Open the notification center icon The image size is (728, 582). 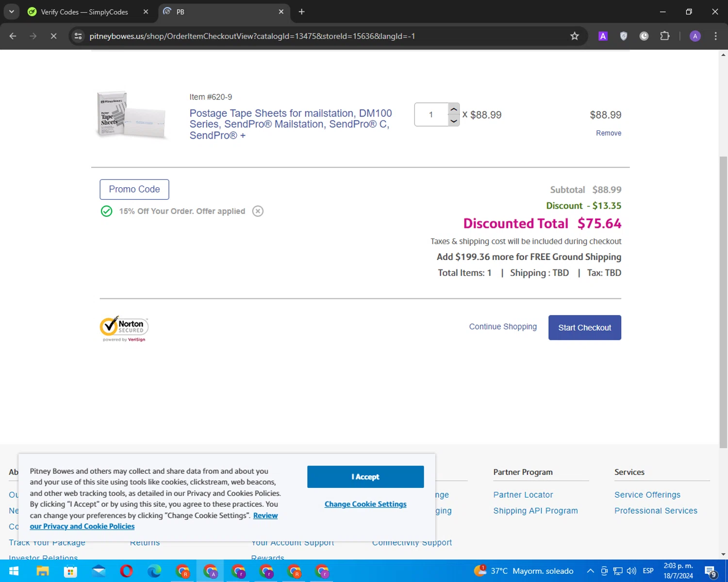(x=711, y=571)
